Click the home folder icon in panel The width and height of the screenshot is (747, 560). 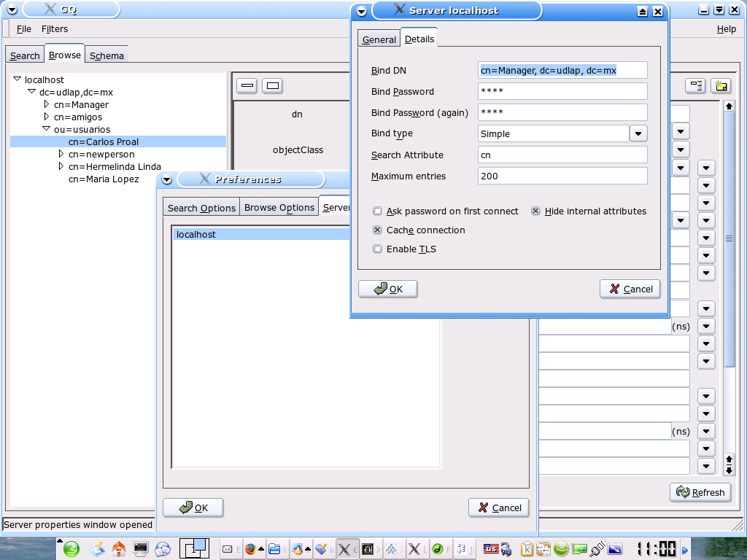pyautogui.click(x=118, y=549)
